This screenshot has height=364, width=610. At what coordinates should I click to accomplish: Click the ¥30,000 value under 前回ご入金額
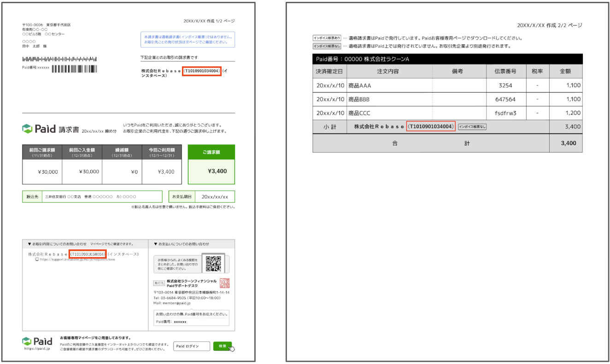pos(88,172)
